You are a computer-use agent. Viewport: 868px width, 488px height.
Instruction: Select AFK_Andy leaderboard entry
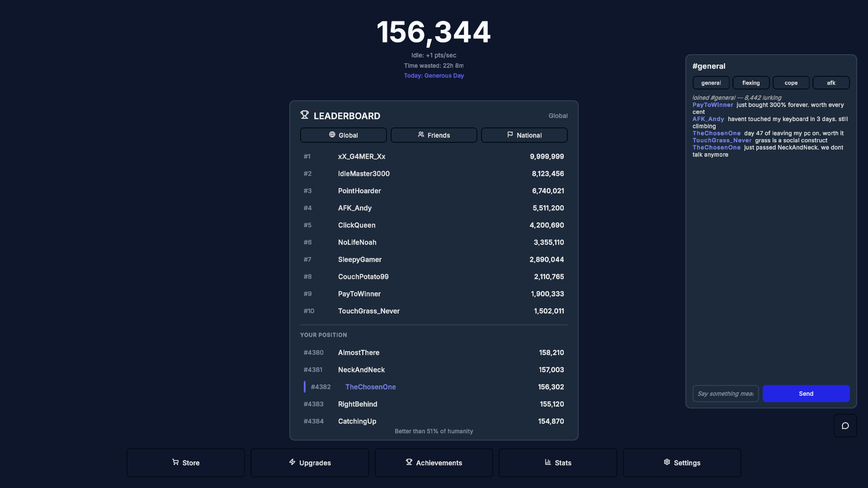(x=434, y=208)
